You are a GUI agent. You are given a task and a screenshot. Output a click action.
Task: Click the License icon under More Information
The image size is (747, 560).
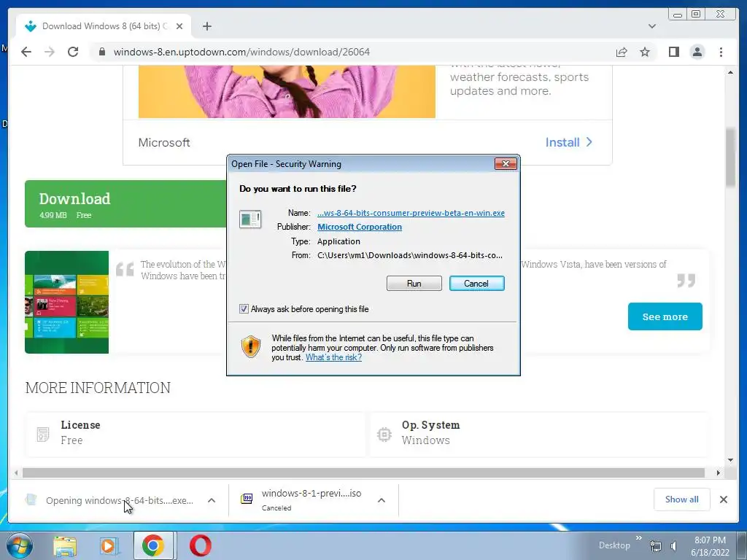pos(43,435)
